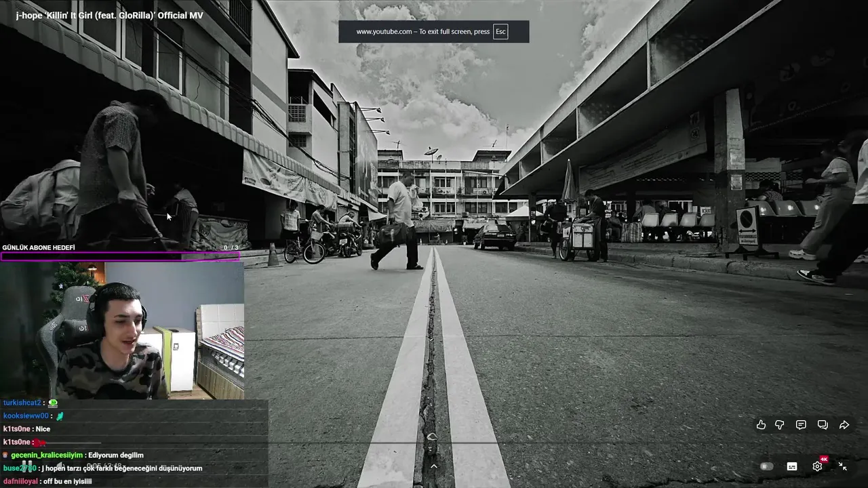This screenshot has width=868, height=488.
Task: Click the '0 / 3' subscriber goal counter
Action: coord(231,247)
